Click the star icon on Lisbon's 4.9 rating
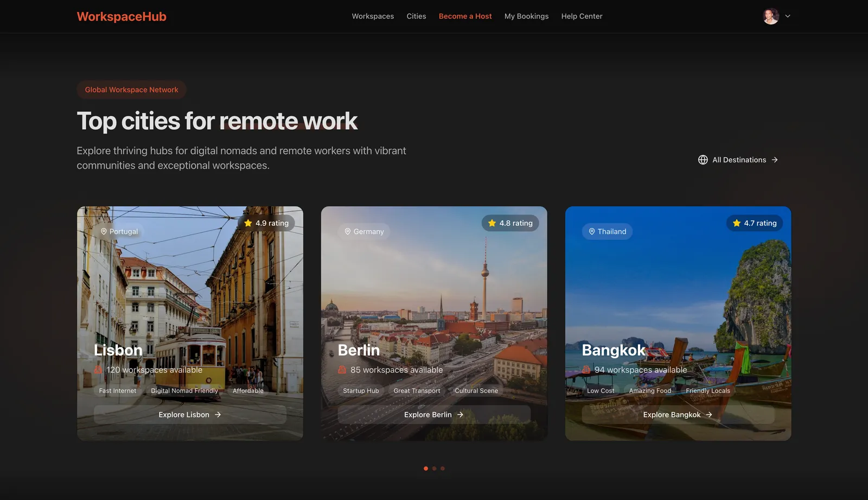The width and height of the screenshot is (868, 500). click(248, 223)
